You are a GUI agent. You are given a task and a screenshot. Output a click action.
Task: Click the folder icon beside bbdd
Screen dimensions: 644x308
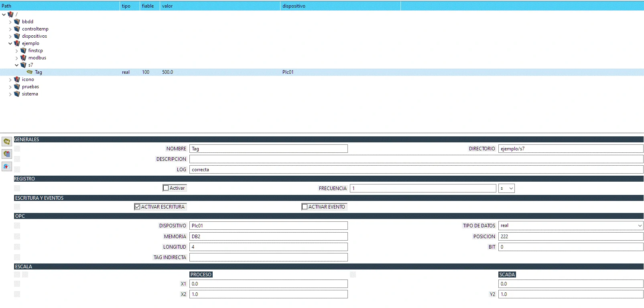pos(17,22)
